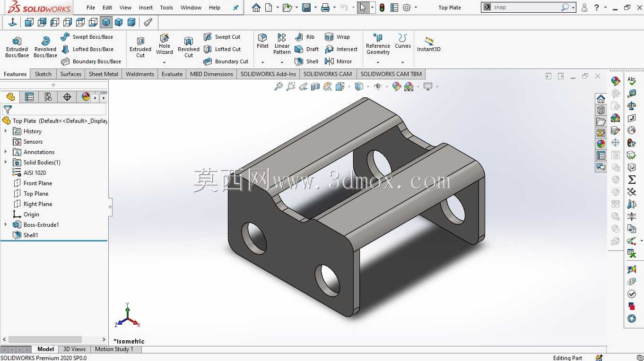This screenshot has height=361, width=644.
Task: Activate the Extruded Cut tool
Action: 140,47
